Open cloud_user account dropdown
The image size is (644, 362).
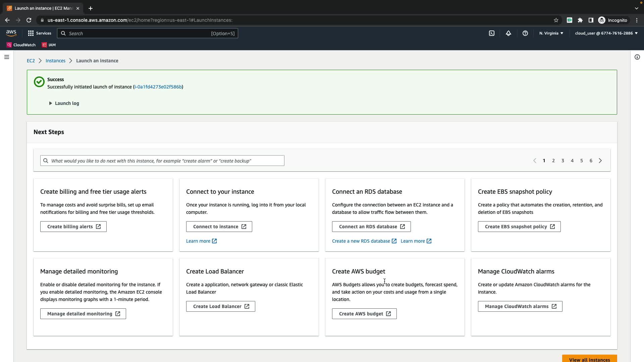(x=606, y=33)
